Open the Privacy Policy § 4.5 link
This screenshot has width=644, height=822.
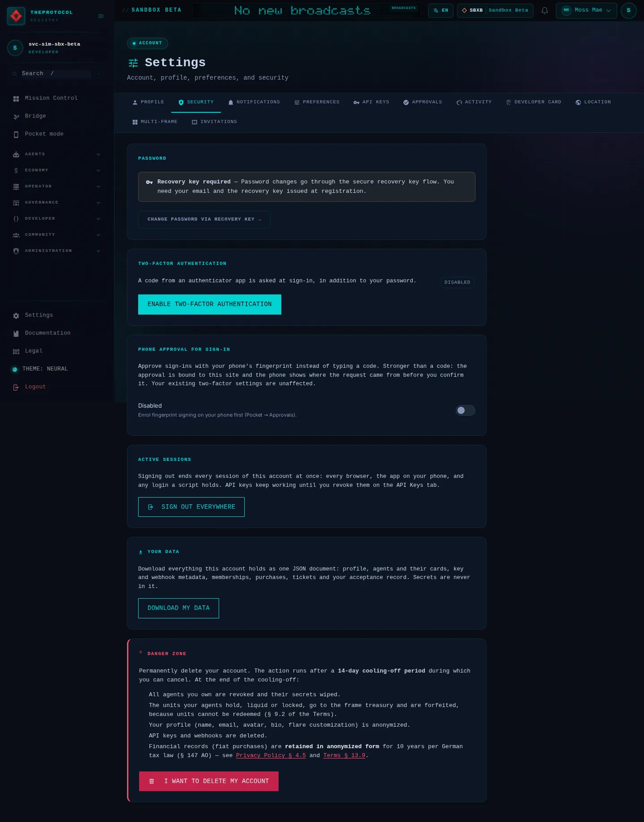point(271,755)
